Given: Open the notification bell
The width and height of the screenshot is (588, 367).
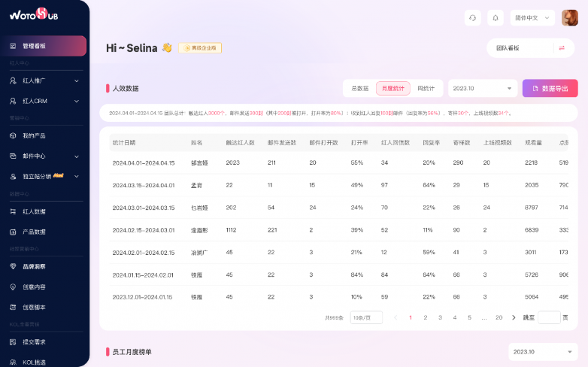Looking at the screenshot, I should click(x=496, y=17).
